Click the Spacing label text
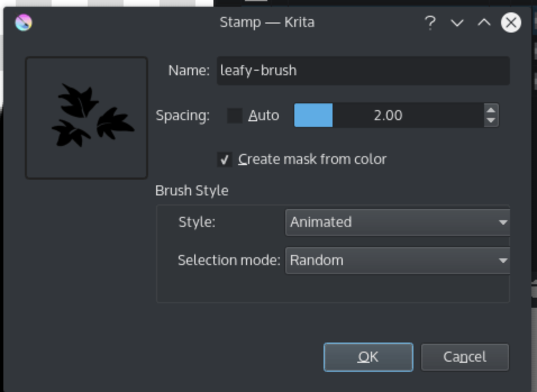537x392 pixels. pos(183,116)
